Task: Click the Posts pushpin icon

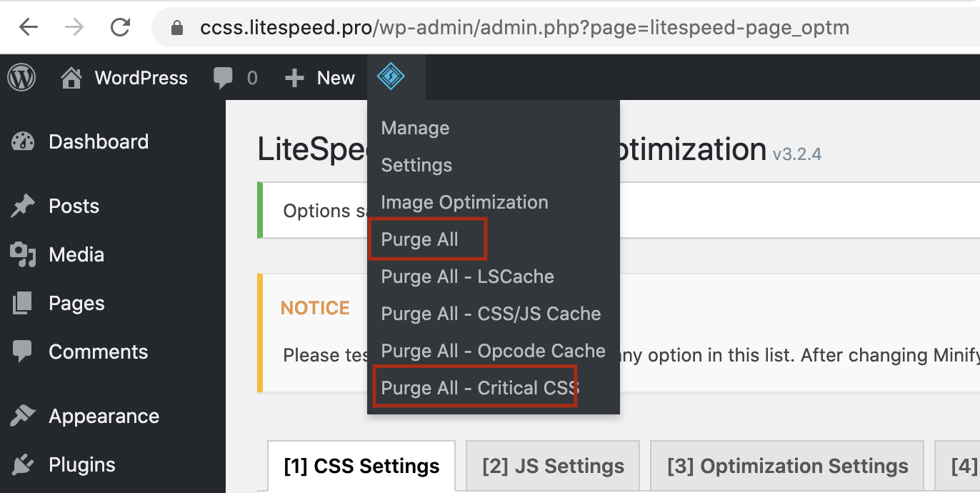Action: [x=23, y=206]
